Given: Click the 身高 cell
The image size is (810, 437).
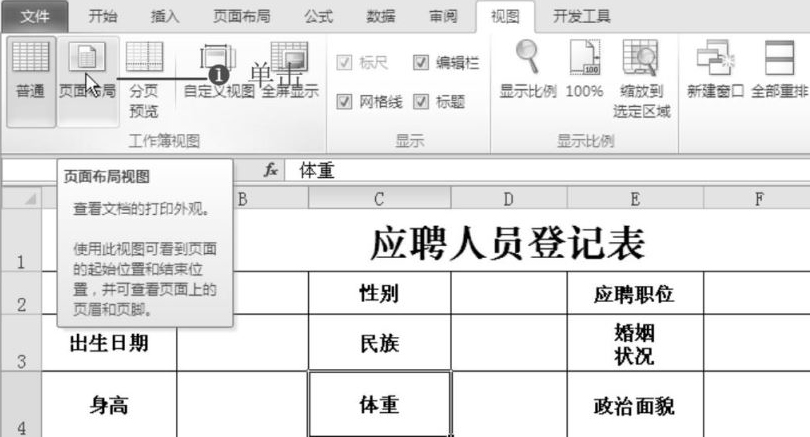Looking at the screenshot, I should [x=109, y=404].
